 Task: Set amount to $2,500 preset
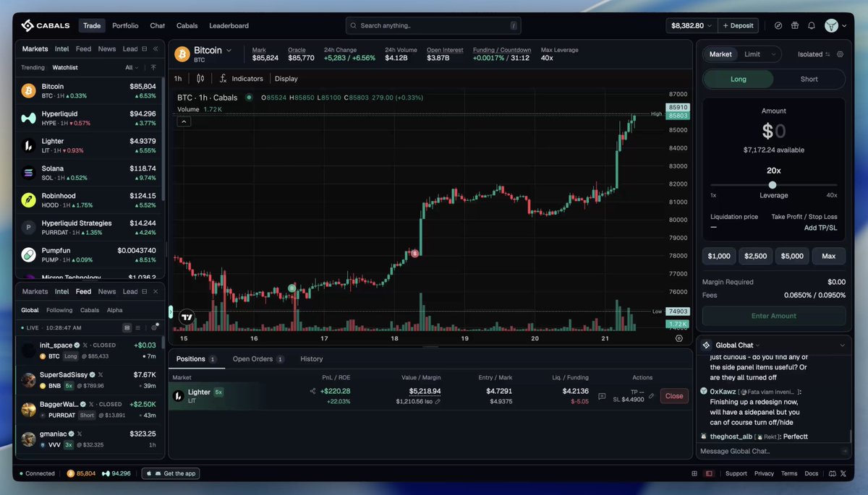tap(755, 256)
